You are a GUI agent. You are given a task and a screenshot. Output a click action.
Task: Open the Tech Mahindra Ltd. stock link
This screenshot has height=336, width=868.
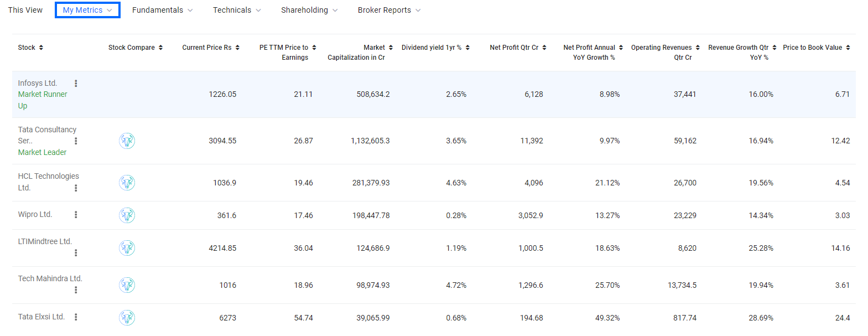coord(50,278)
